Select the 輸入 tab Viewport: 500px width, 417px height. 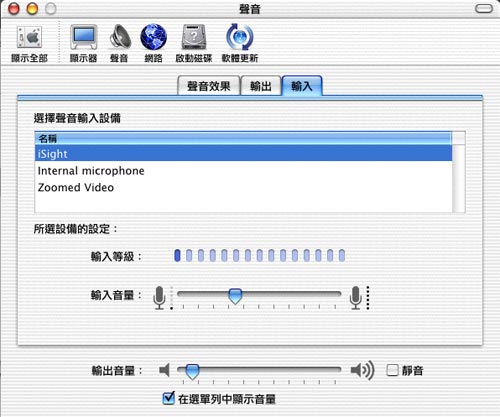pos(302,86)
